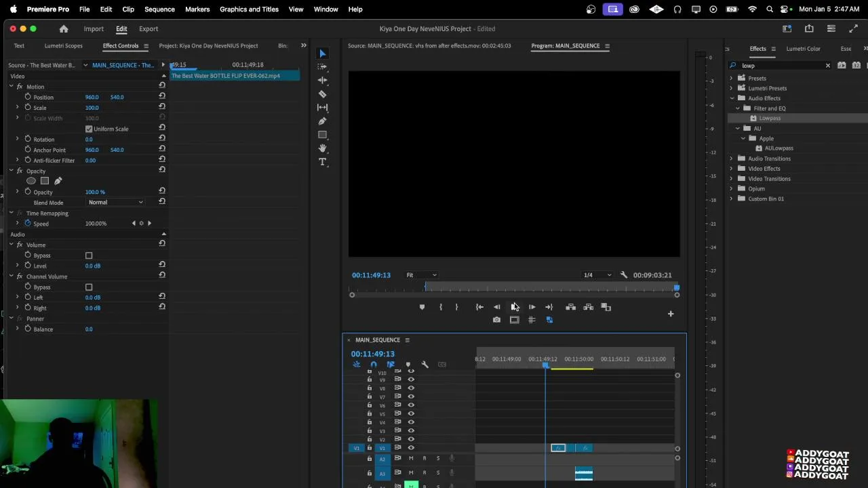Create elliptical opacity mask

(x=31, y=181)
